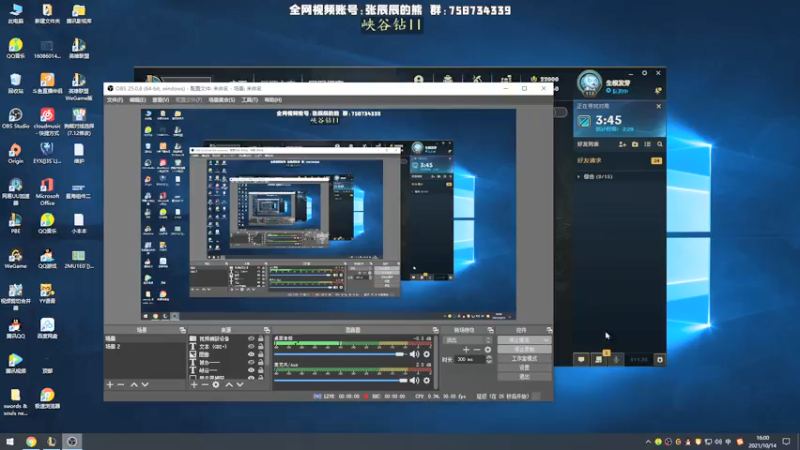This screenshot has width=800, height=450.
Task: Move the selected scene down in the Scenes list
Action: tap(145, 385)
